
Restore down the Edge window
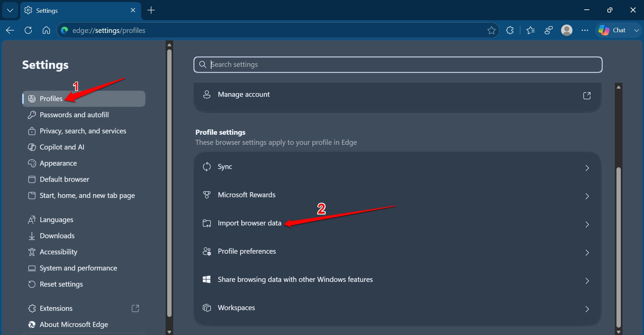[x=610, y=10]
